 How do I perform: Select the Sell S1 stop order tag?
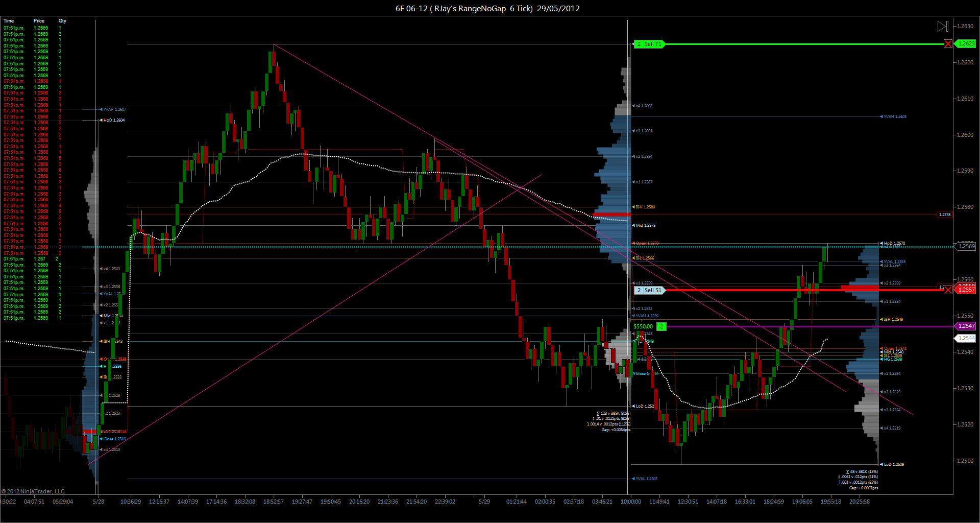pyautogui.click(x=649, y=290)
